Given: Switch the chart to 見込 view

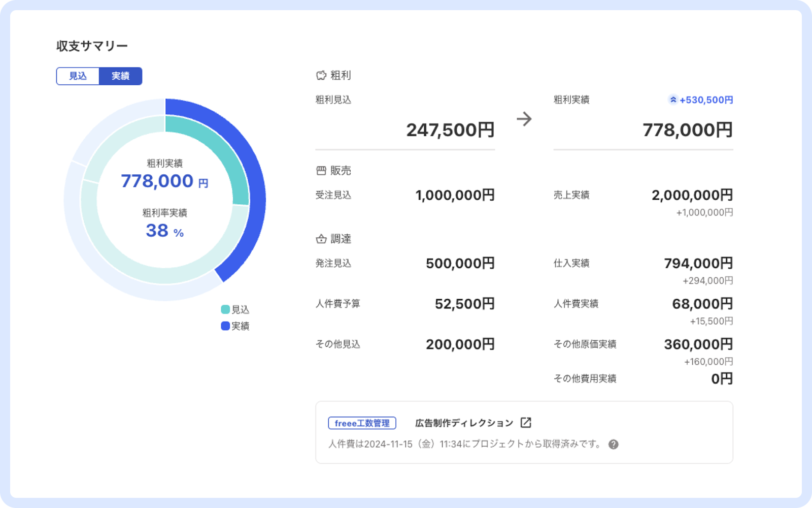Looking at the screenshot, I should click(x=78, y=76).
